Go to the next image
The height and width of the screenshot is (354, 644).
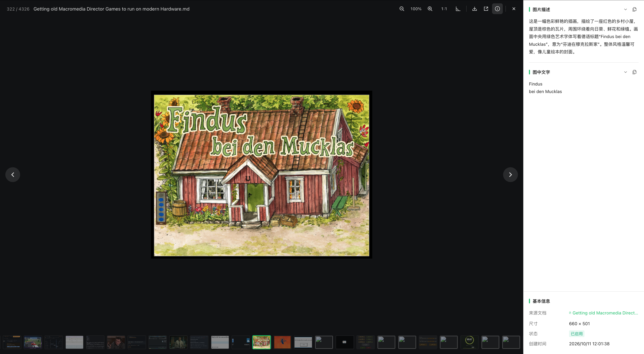point(511,175)
